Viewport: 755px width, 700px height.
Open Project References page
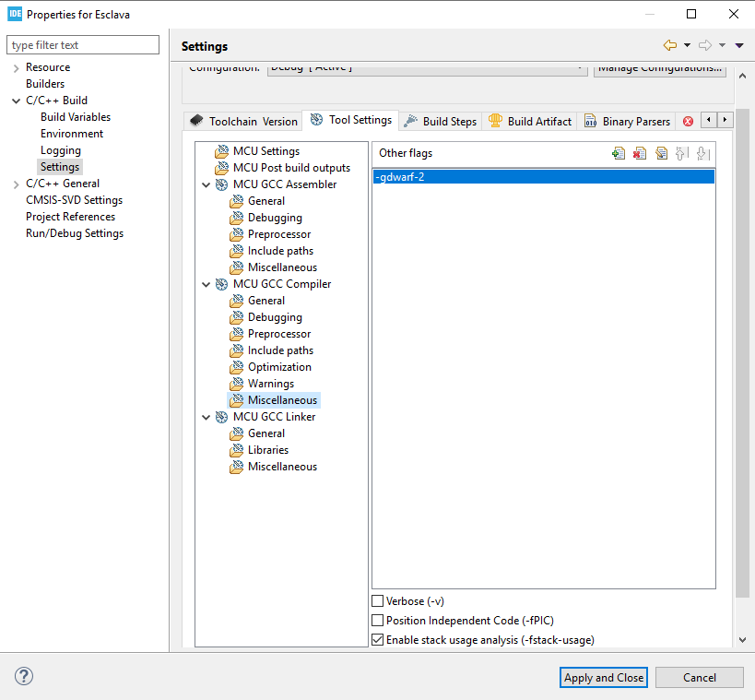(70, 217)
